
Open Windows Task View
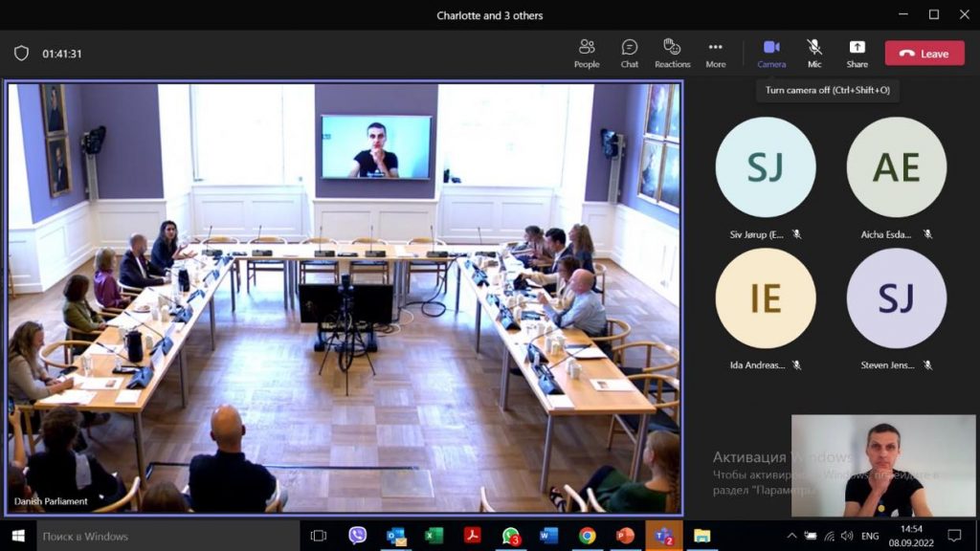(319, 536)
